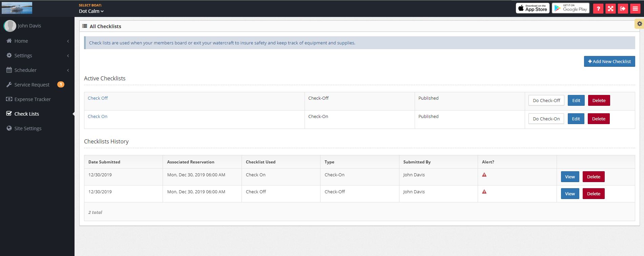Click the boat thumbnail logo in header
The width and height of the screenshot is (644, 256).
pos(17,8)
